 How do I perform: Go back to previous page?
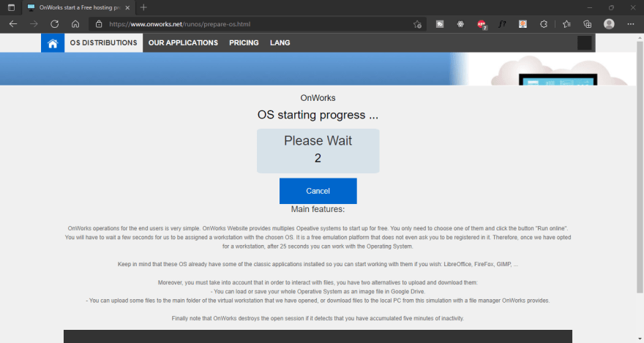13,24
